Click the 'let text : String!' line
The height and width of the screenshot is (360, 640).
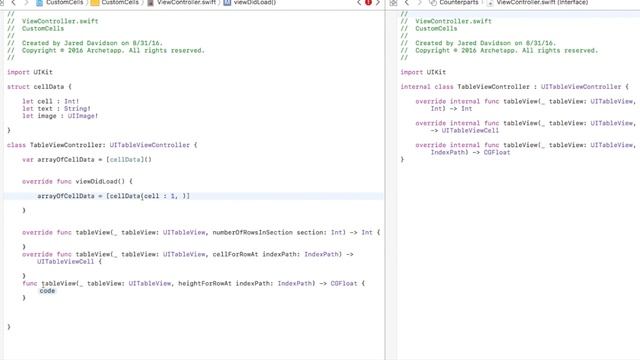click(x=56, y=109)
